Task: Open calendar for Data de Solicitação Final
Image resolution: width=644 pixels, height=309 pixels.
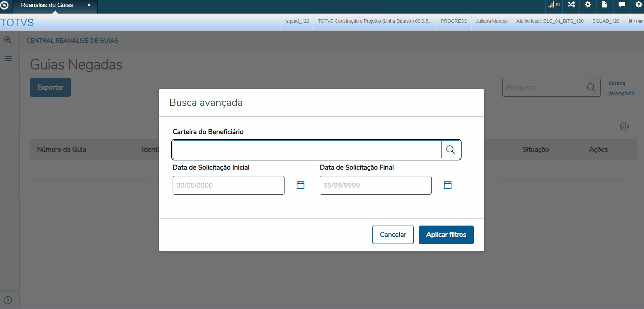Action: [448, 185]
